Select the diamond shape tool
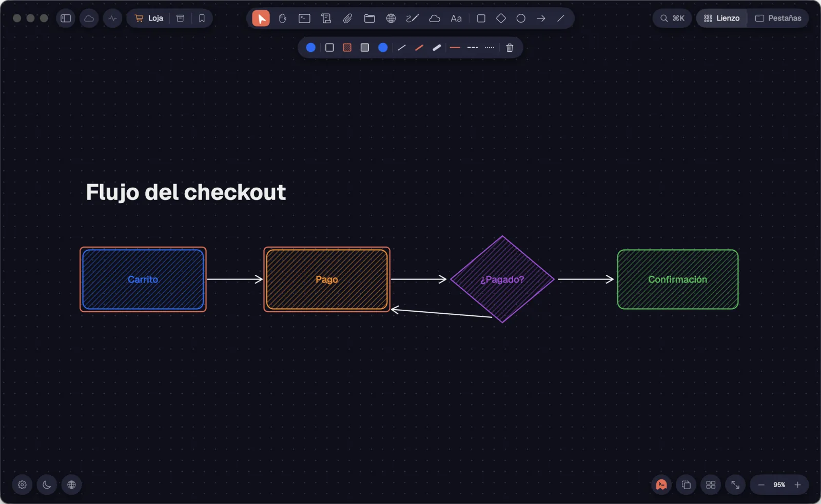The width and height of the screenshot is (821, 504). click(x=501, y=18)
